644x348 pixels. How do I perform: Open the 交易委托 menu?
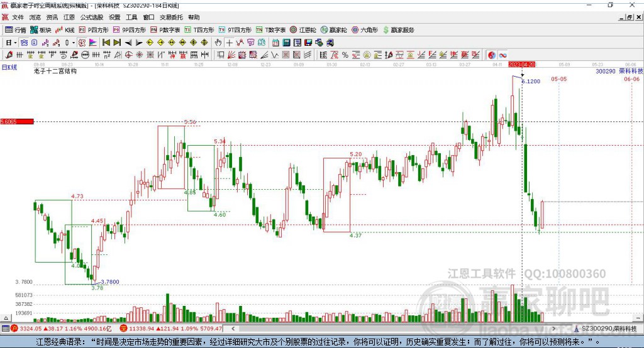click(171, 17)
